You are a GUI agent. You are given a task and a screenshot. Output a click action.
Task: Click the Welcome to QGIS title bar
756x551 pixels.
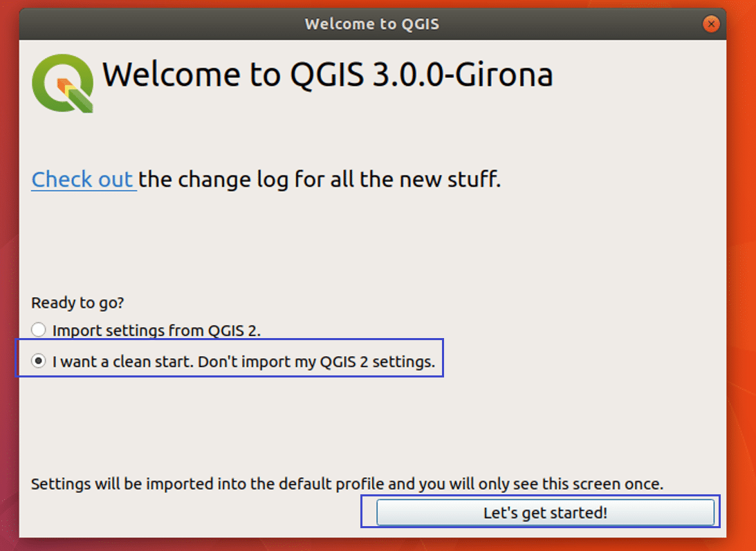[371, 25]
